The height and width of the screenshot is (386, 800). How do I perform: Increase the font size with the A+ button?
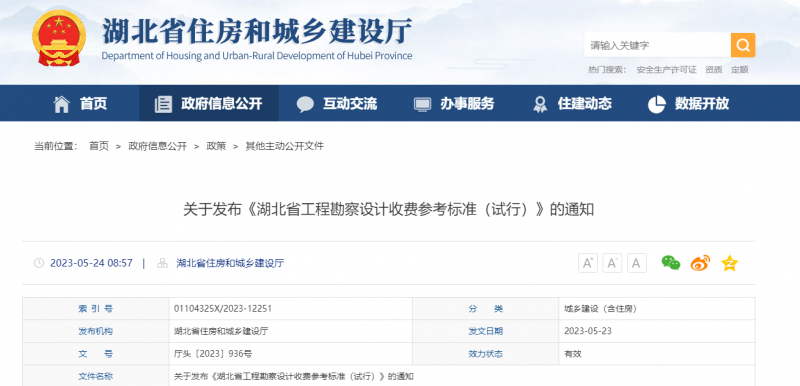click(588, 263)
